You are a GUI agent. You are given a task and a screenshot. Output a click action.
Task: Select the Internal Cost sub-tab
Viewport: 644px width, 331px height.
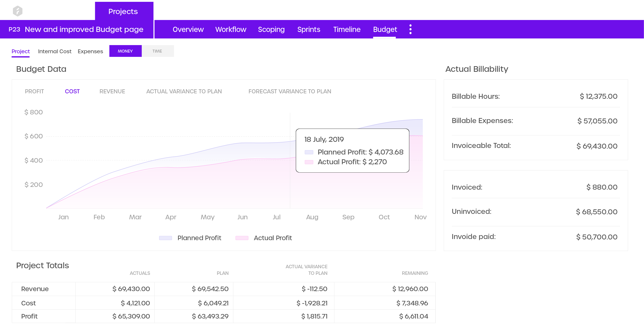(55, 51)
